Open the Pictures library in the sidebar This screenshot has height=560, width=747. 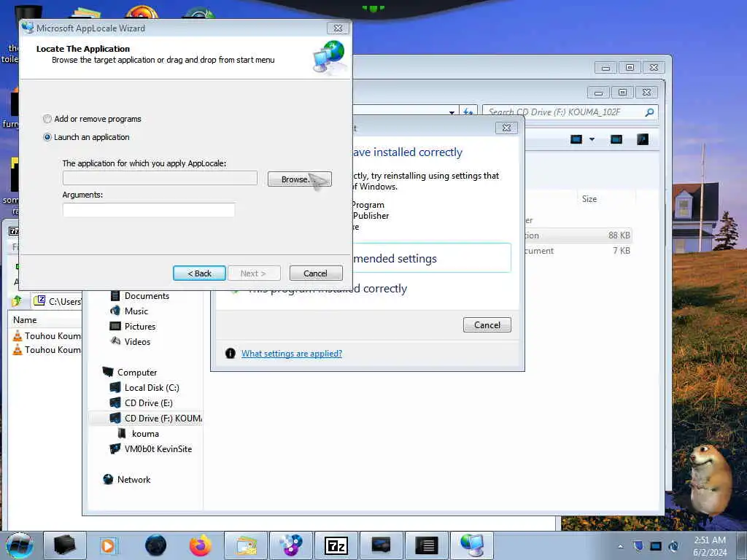(139, 326)
